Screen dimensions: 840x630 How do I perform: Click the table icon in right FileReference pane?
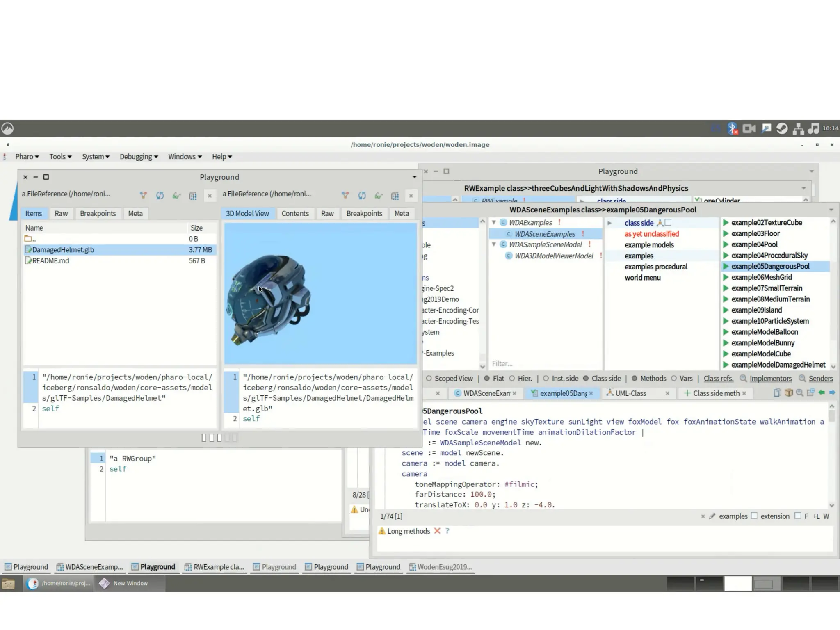pos(395,196)
